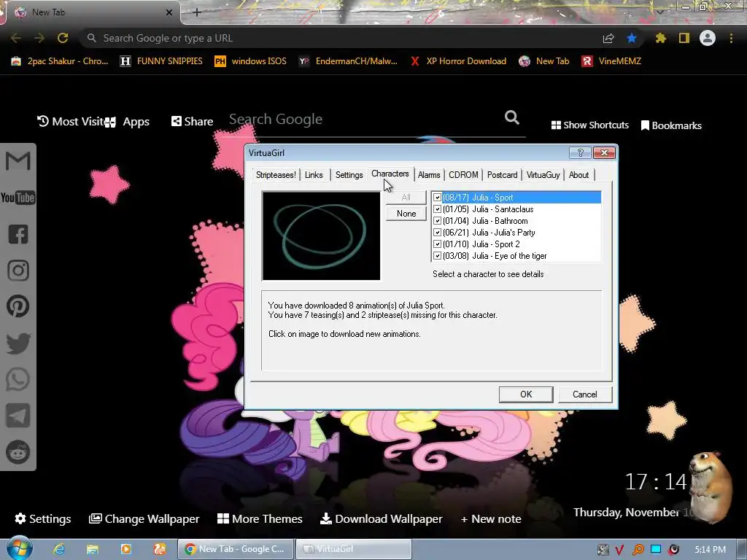The width and height of the screenshot is (747, 560).
Task: Switch to the Alarms tab
Action: pyautogui.click(x=429, y=175)
